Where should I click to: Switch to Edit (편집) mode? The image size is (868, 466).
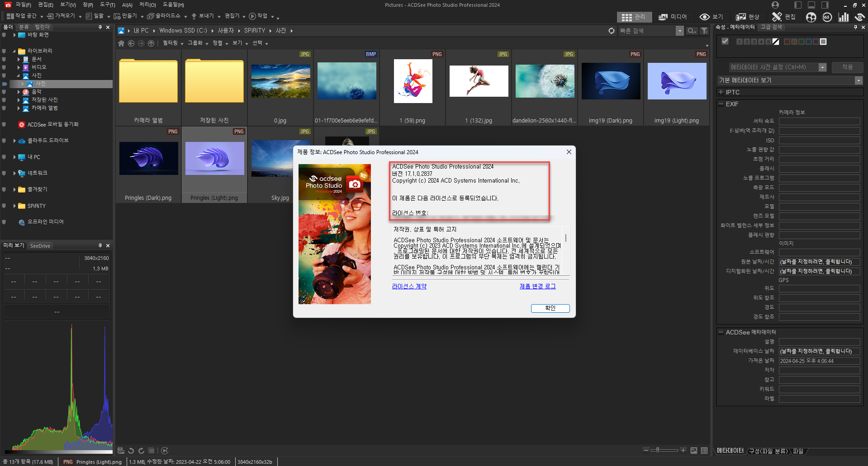coord(783,17)
